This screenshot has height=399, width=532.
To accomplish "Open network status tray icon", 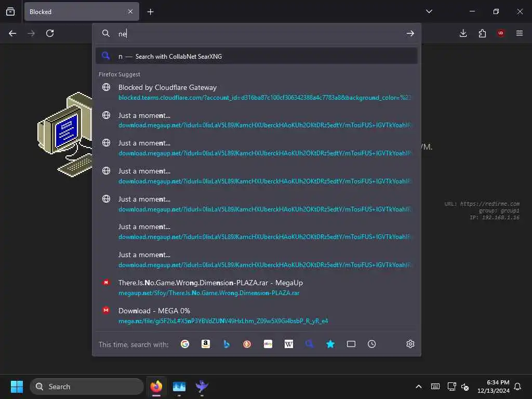I will (451, 387).
